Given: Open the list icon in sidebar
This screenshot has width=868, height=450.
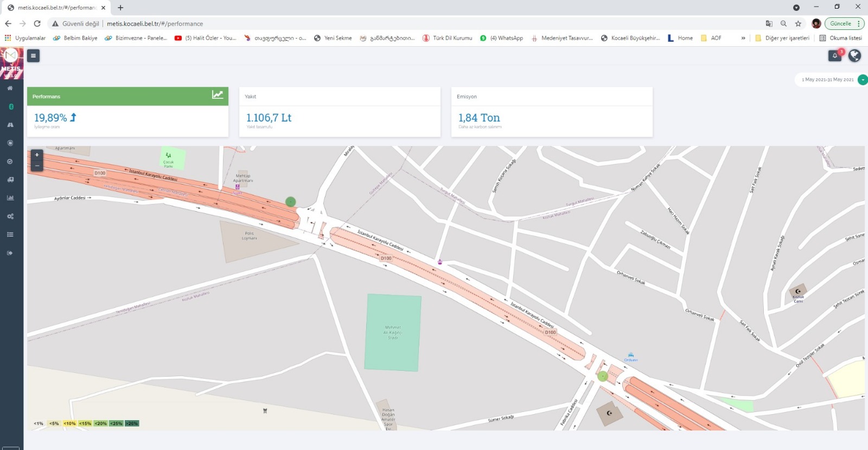Looking at the screenshot, I should pyautogui.click(x=10, y=234).
